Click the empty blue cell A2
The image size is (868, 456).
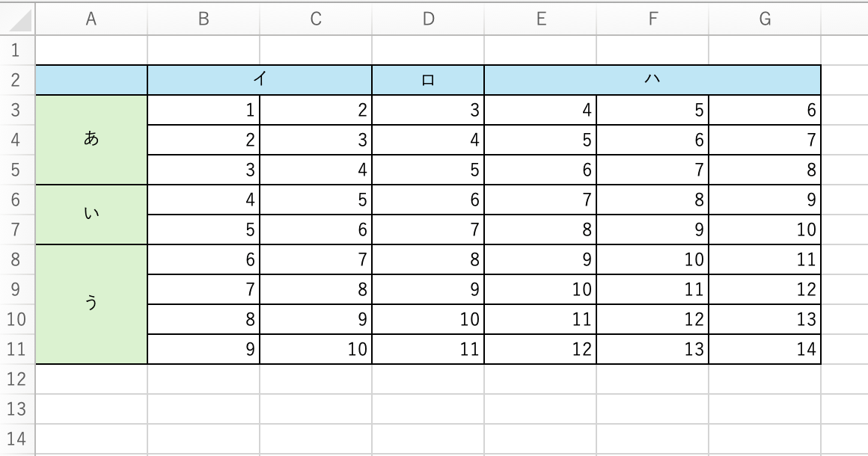pos(91,80)
